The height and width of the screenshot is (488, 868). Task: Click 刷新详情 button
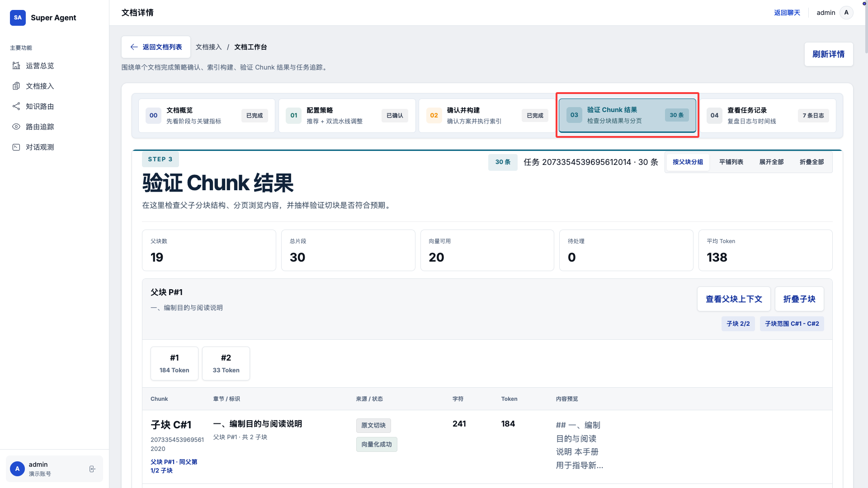[x=828, y=54]
